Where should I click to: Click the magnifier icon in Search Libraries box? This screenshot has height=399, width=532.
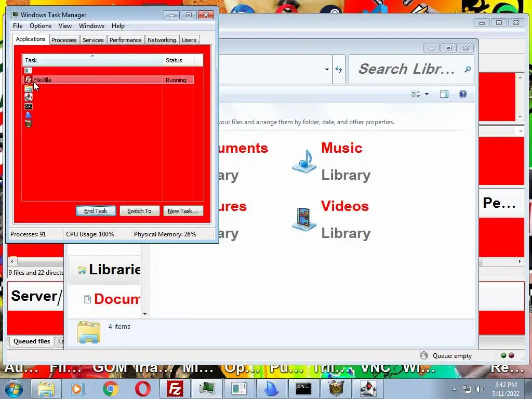468,70
